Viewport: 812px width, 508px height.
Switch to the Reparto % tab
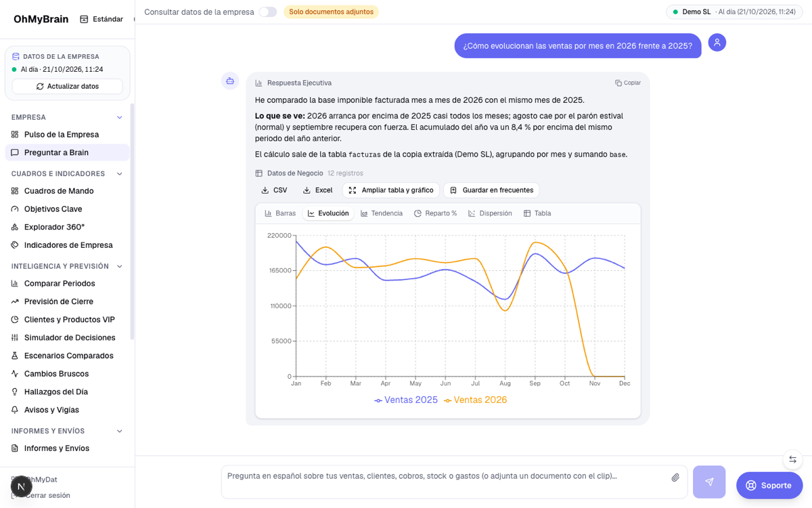tap(436, 213)
